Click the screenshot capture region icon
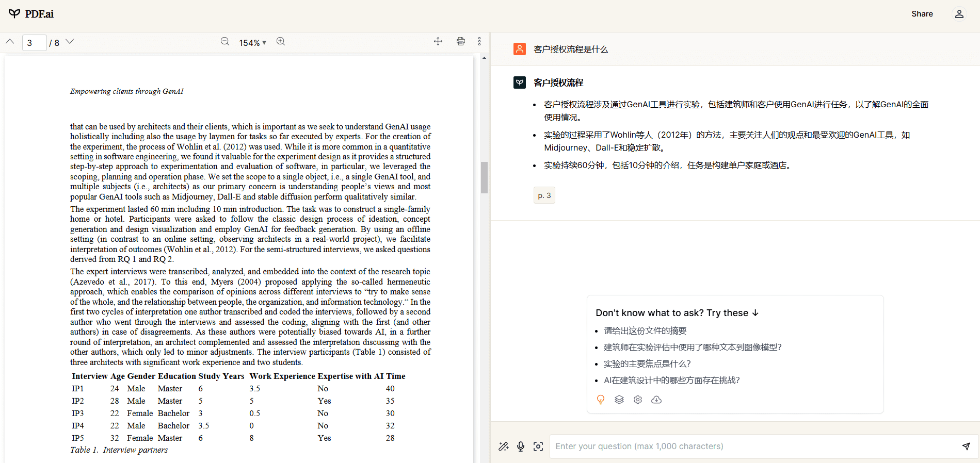 point(538,447)
